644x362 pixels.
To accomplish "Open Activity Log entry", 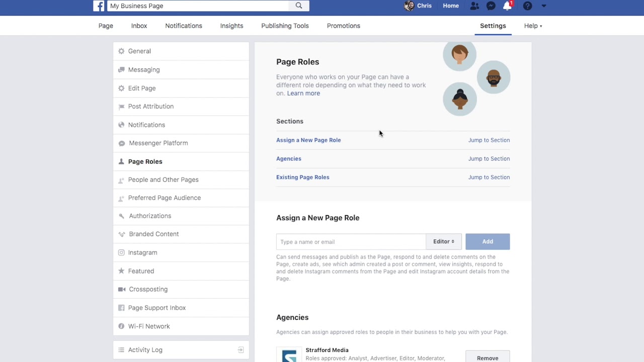I will click(x=181, y=350).
